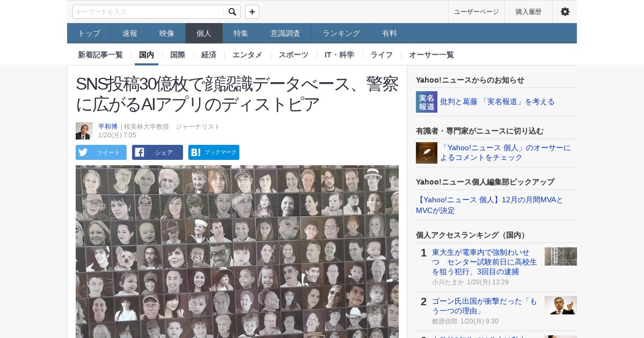Click the article headline SNS投稿30億枚
The image size is (644, 338).
pyautogui.click(x=237, y=94)
